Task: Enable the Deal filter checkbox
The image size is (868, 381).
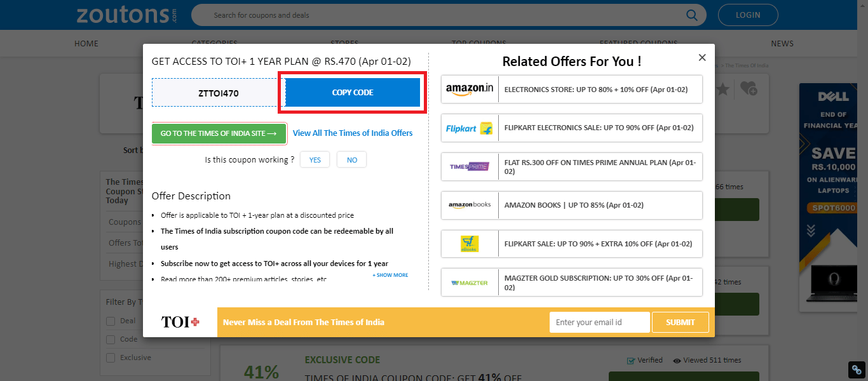Action: click(x=109, y=321)
